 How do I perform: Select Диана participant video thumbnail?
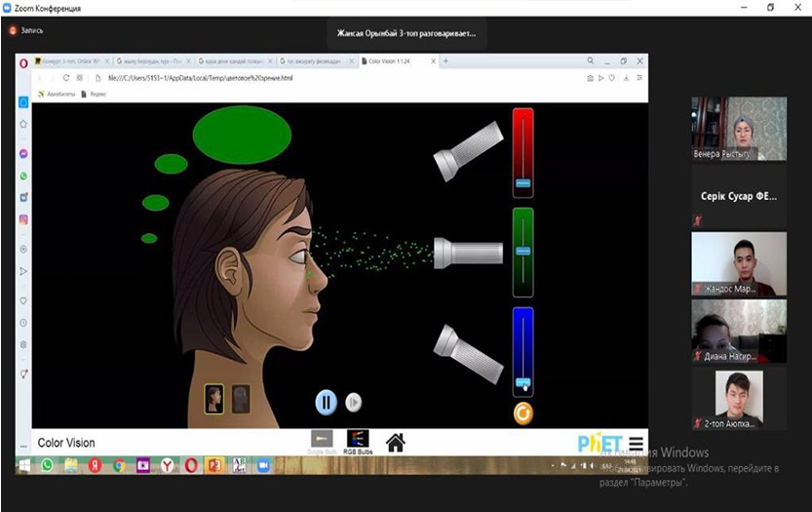739,332
